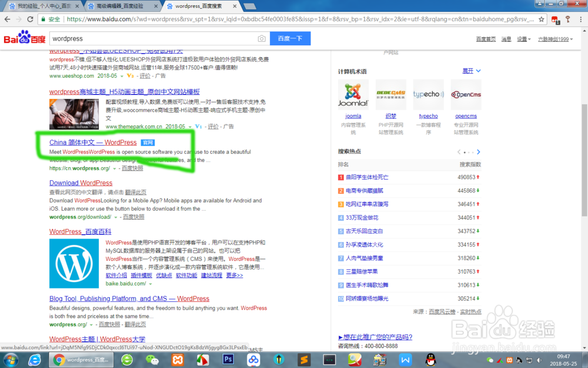Click 翻译此页 under Download WordPress
The width and height of the screenshot is (588, 368).
[x=136, y=193]
